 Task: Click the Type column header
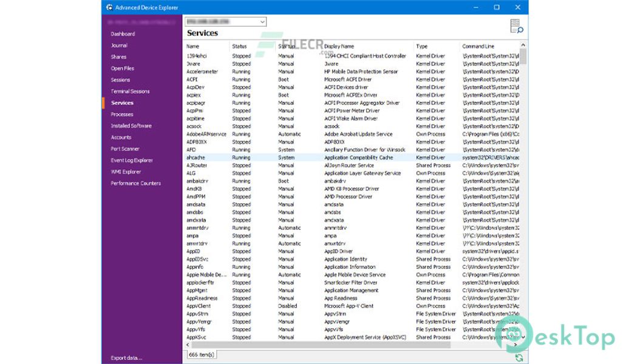421,46
